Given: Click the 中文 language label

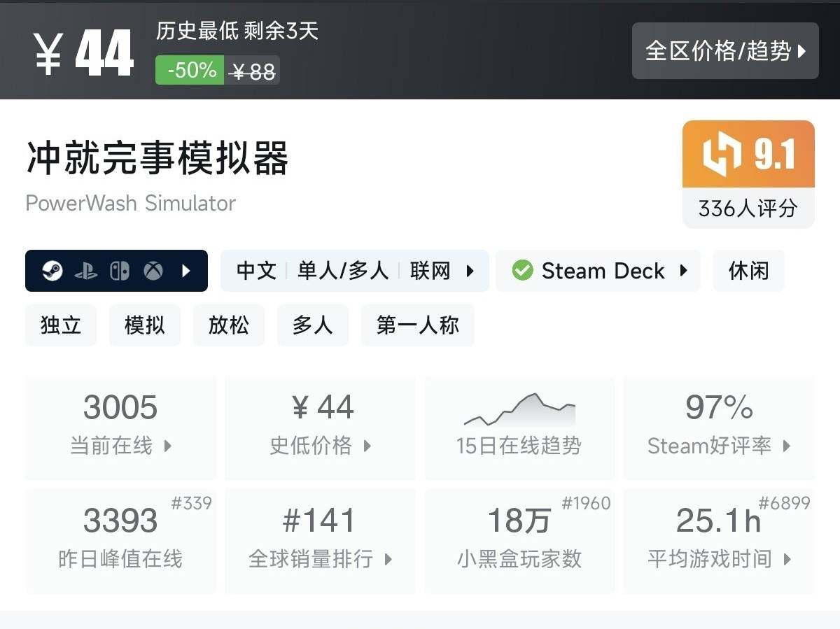Looking at the screenshot, I should click(256, 271).
